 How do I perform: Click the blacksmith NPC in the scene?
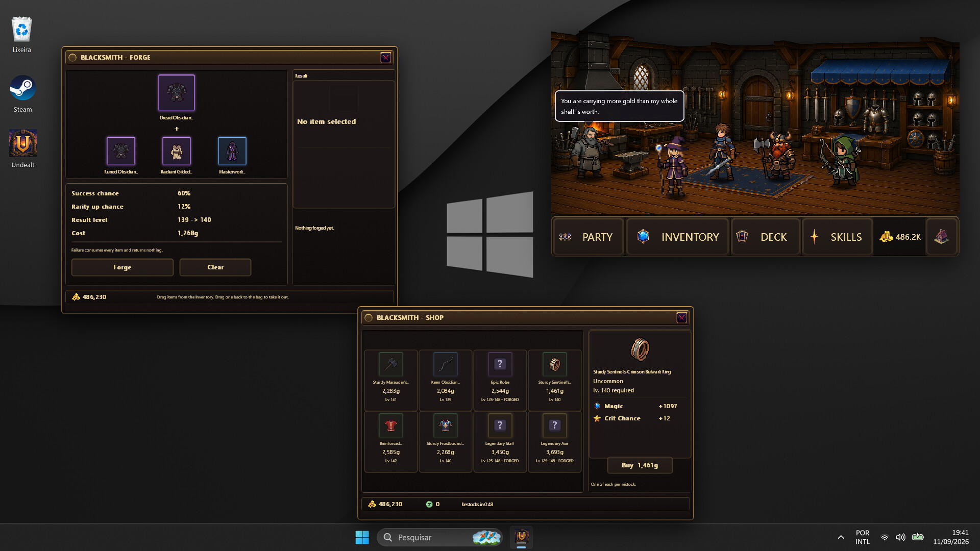[589, 152]
